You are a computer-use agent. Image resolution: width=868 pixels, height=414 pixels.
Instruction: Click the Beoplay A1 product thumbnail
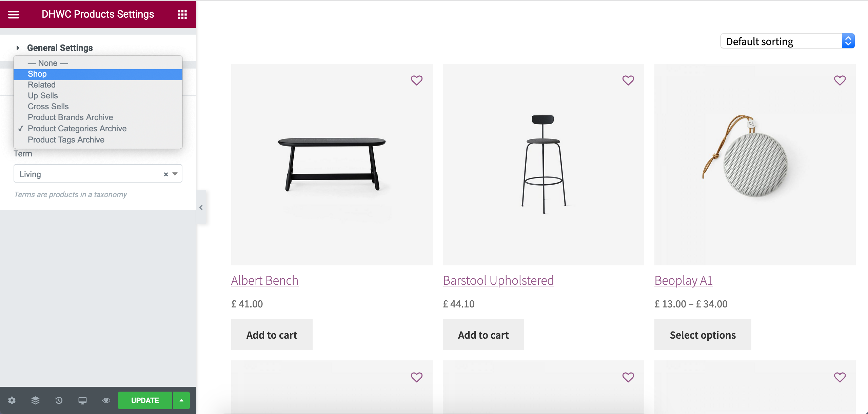(x=755, y=164)
